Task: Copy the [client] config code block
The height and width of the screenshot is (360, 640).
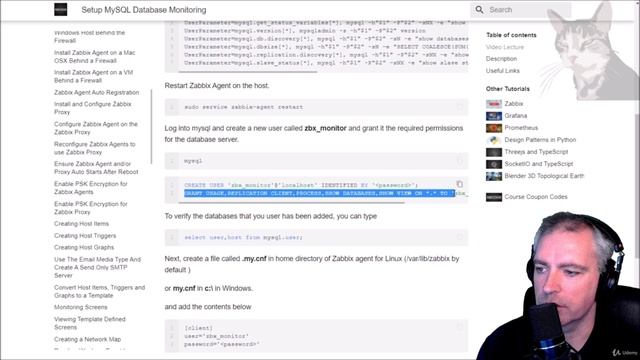Action: [459, 327]
